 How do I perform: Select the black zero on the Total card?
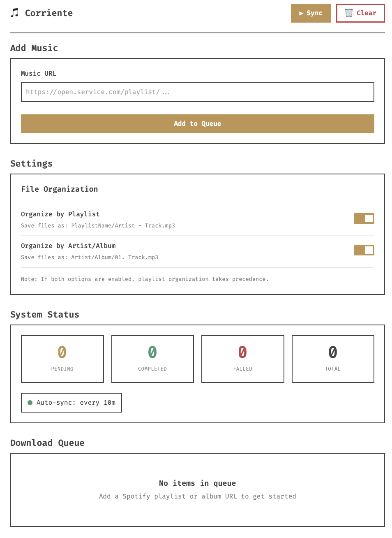(333, 352)
